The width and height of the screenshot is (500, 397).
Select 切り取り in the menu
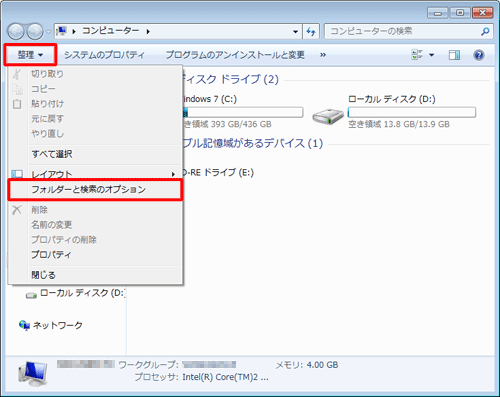tap(95, 74)
